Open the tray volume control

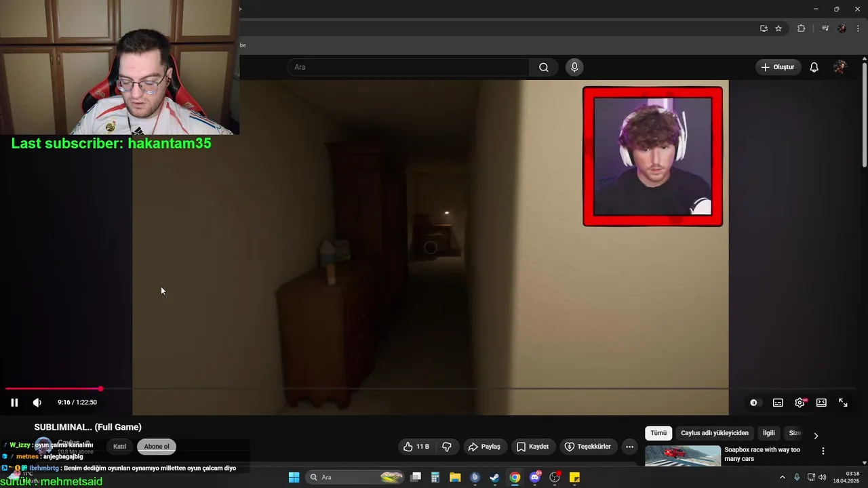point(823,477)
